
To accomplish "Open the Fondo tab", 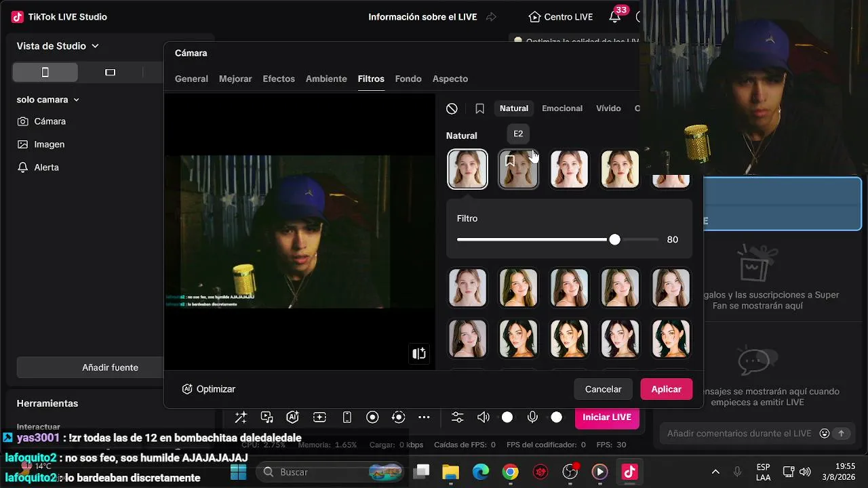I will coord(408,79).
